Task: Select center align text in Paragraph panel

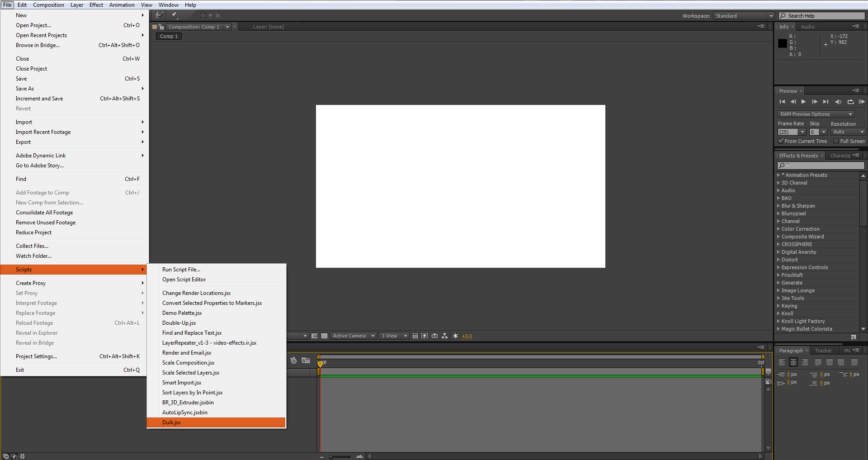Action: coord(793,362)
